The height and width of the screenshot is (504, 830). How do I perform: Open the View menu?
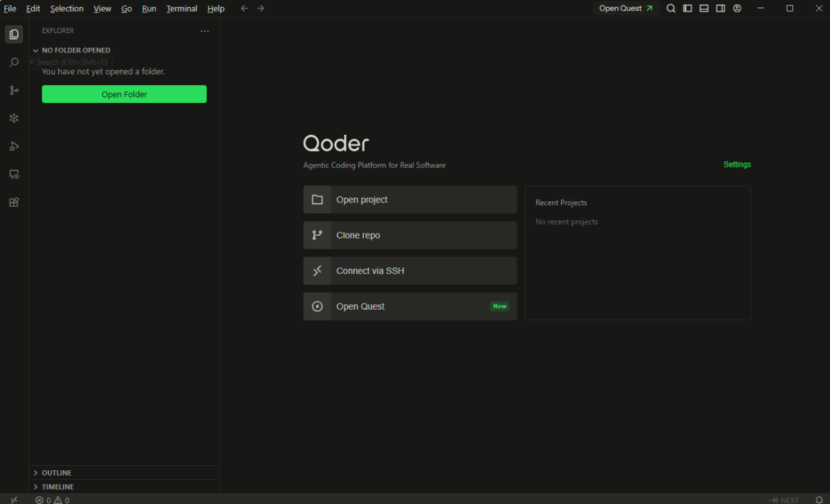point(102,8)
